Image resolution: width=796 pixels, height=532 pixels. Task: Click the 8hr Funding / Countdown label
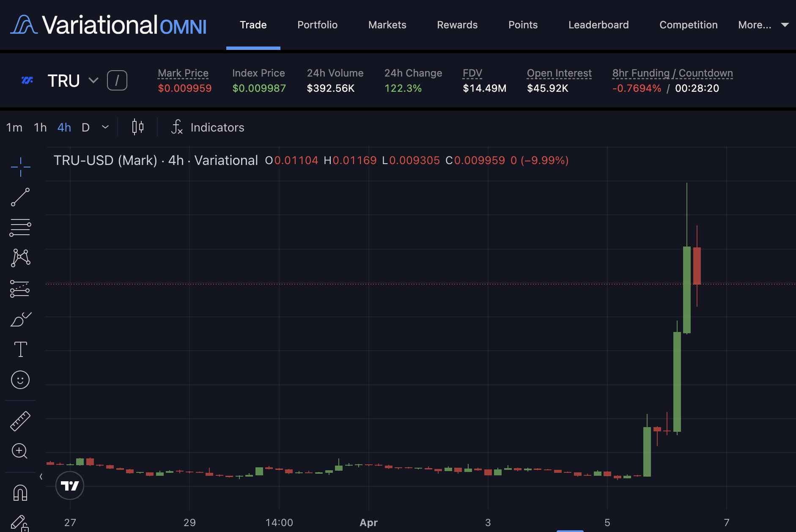[x=672, y=73]
